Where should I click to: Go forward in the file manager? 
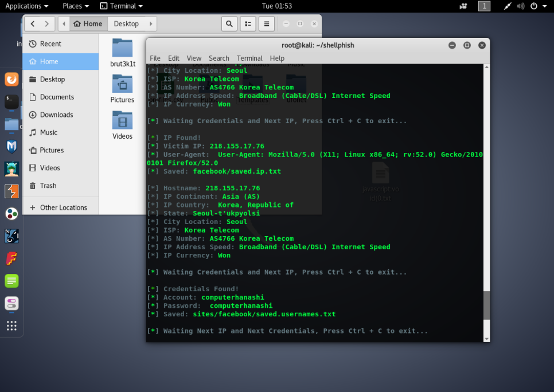47,23
